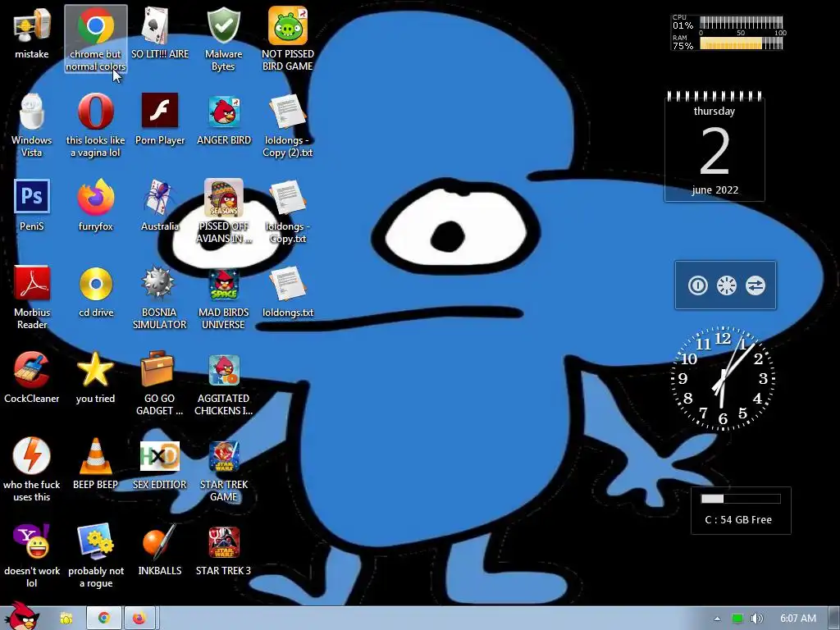Click the swap arrows button on gadget

(756, 285)
